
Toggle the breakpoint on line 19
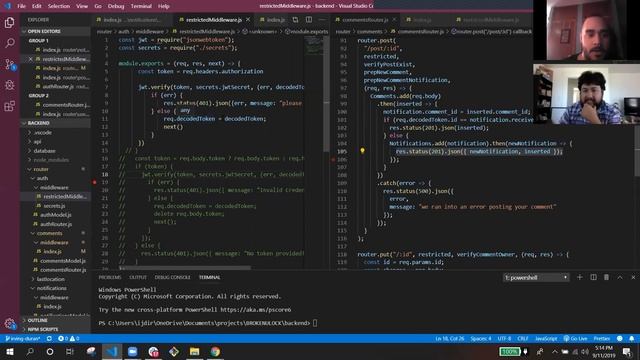pyautogui.click(x=95, y=182)
